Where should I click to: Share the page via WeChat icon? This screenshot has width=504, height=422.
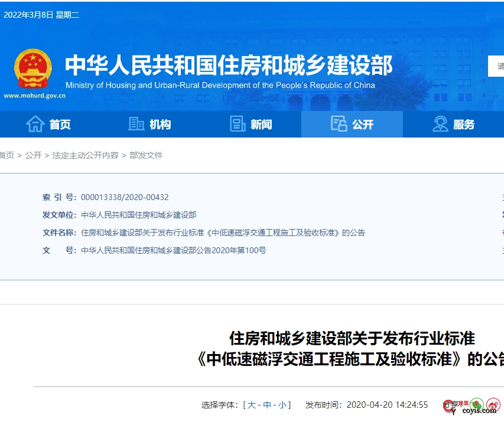pyautogui.click(x=477, y=405)
